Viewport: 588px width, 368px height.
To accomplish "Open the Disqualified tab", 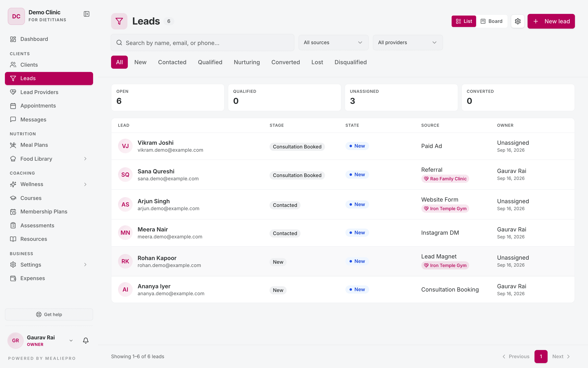I will tap(350, 62).
